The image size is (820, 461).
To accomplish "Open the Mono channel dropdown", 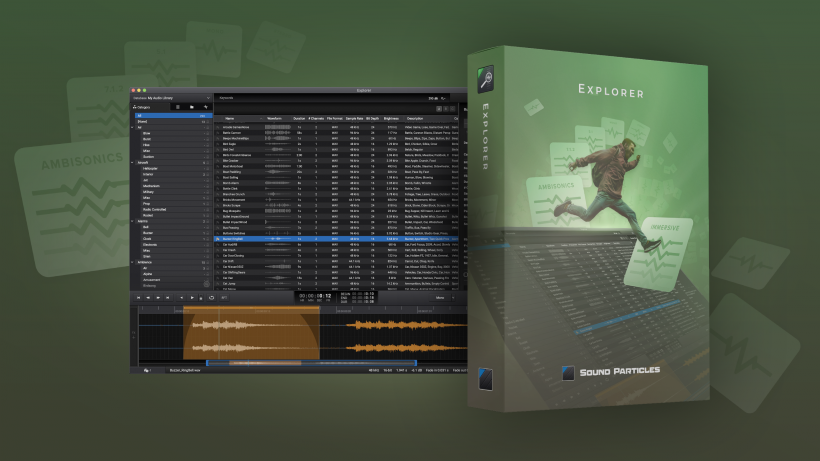I will click(x=444, y=297).
